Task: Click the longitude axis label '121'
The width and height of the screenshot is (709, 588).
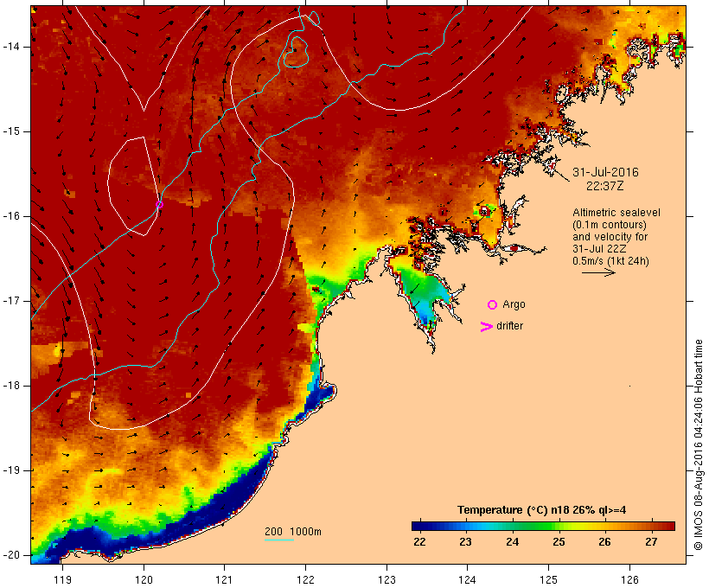Action: [x=224, y=580]
